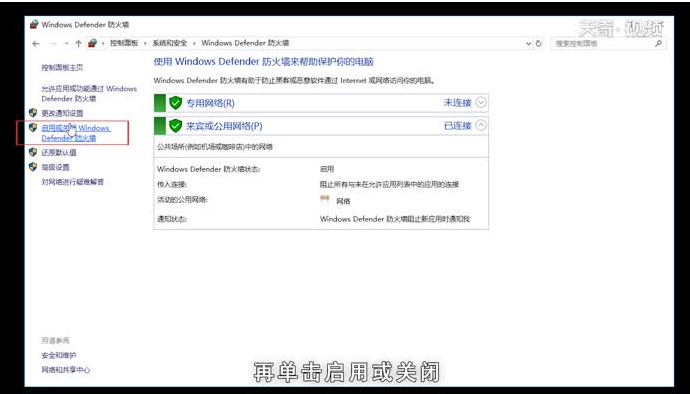Select 系统和安全 breadcrumb in address bar
The height and width of the screenshot is (394, 690).
click(x=170, y=43)
